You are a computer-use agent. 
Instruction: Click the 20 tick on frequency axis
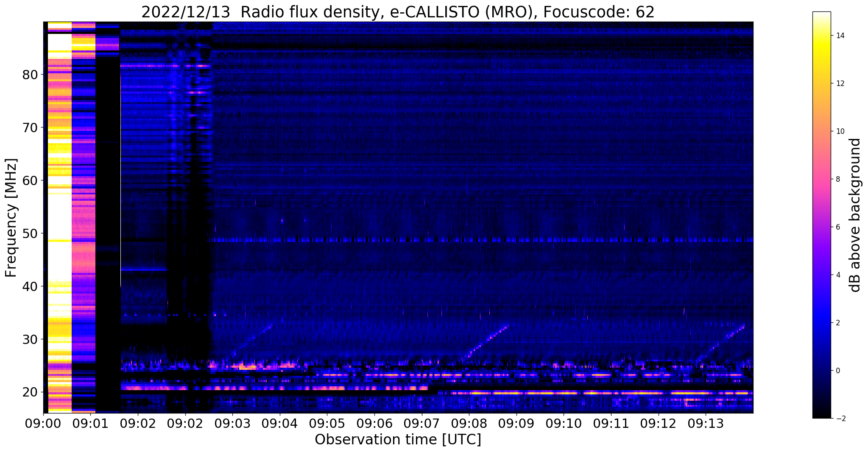(30, 392)
